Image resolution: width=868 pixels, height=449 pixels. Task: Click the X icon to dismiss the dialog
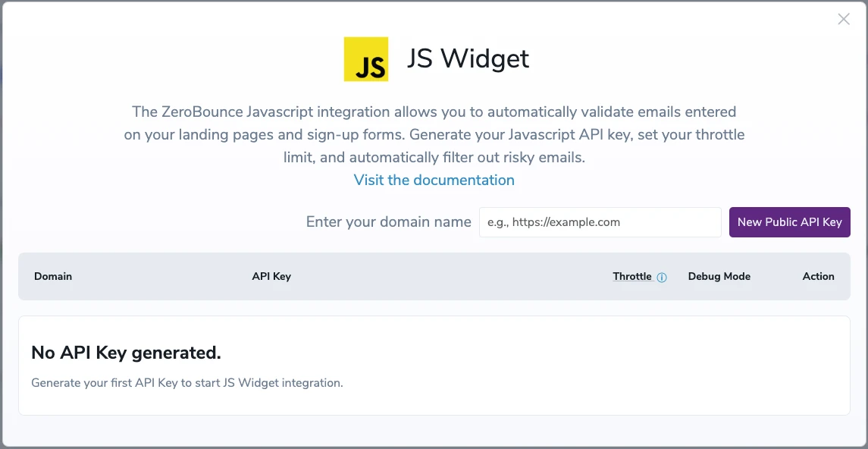tap(843, 19)
